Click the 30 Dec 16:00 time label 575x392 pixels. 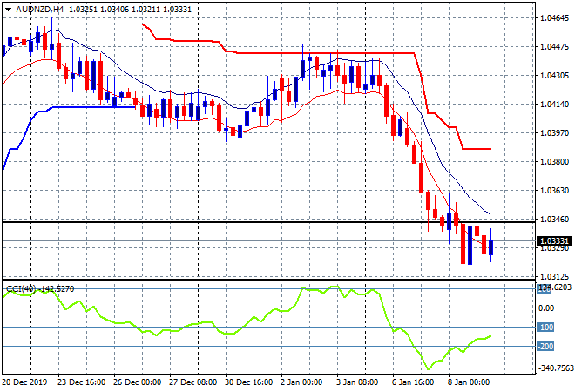click(x=247, y=383)
